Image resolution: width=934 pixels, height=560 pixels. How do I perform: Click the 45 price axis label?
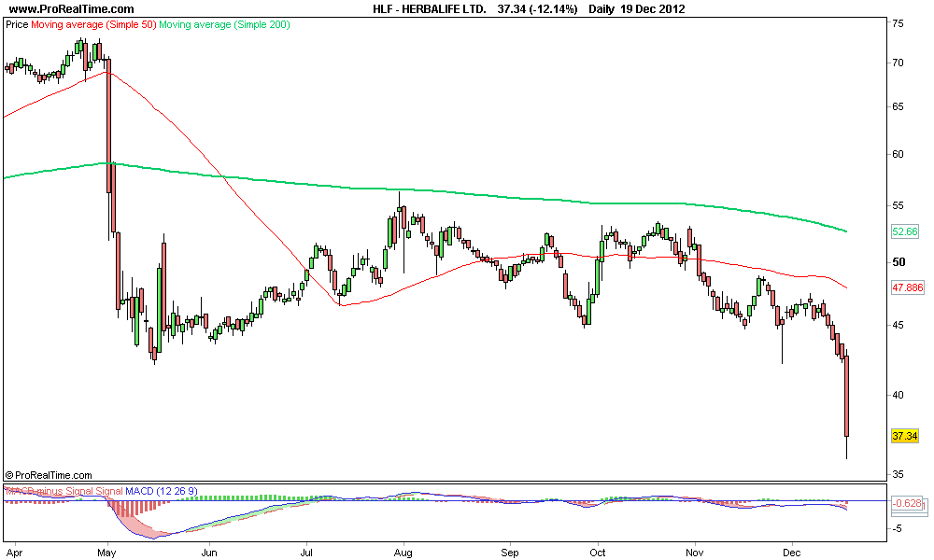pyautogui.click(x=898, y=325)
